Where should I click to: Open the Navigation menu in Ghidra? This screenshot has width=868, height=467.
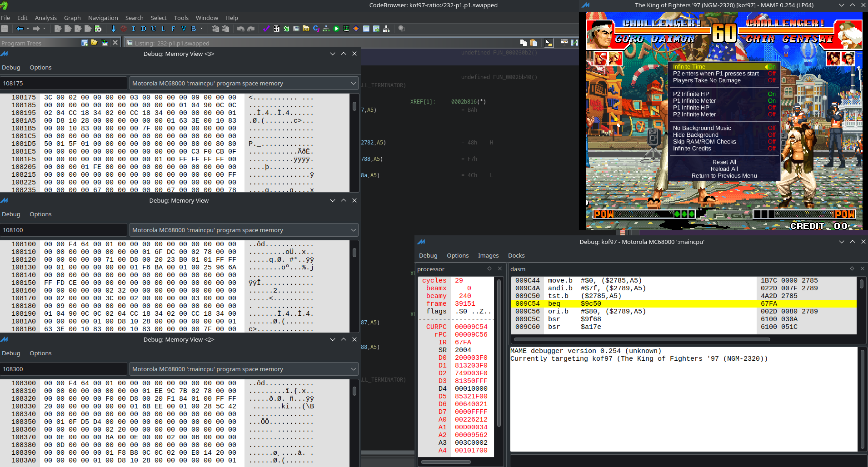coord(103,18)
